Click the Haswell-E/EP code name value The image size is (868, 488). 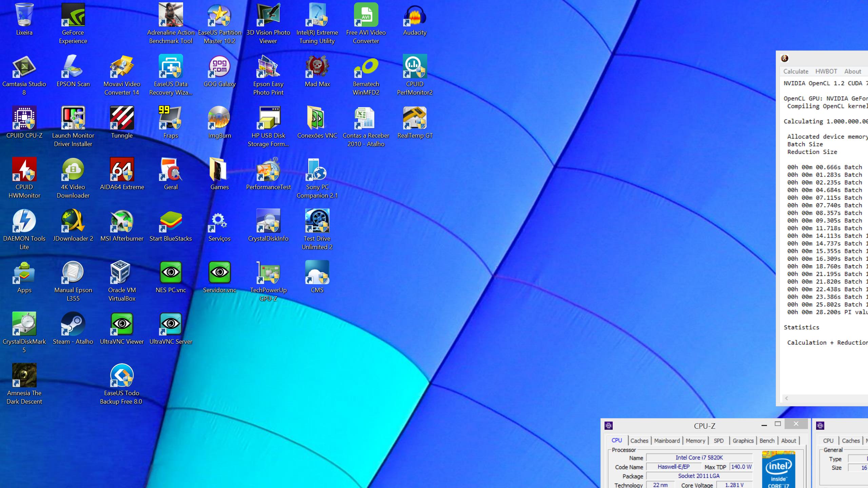[673, 467]
